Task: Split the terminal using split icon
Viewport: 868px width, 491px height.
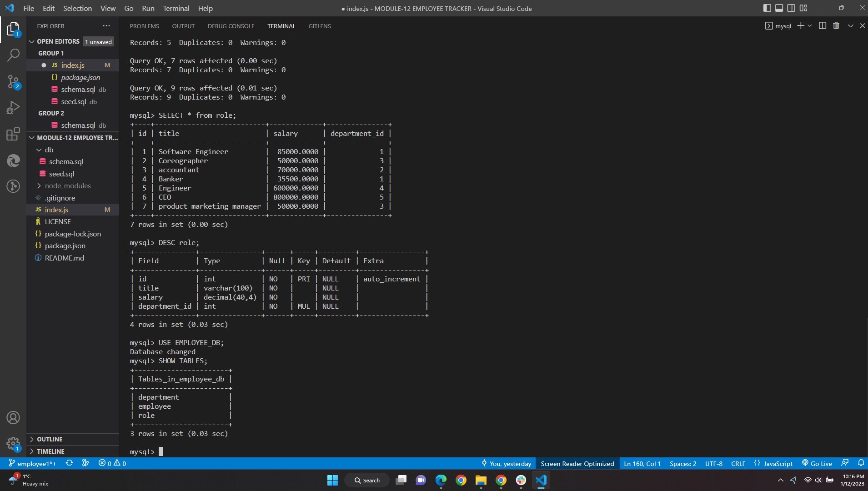Action: click(x=822, y=26)
